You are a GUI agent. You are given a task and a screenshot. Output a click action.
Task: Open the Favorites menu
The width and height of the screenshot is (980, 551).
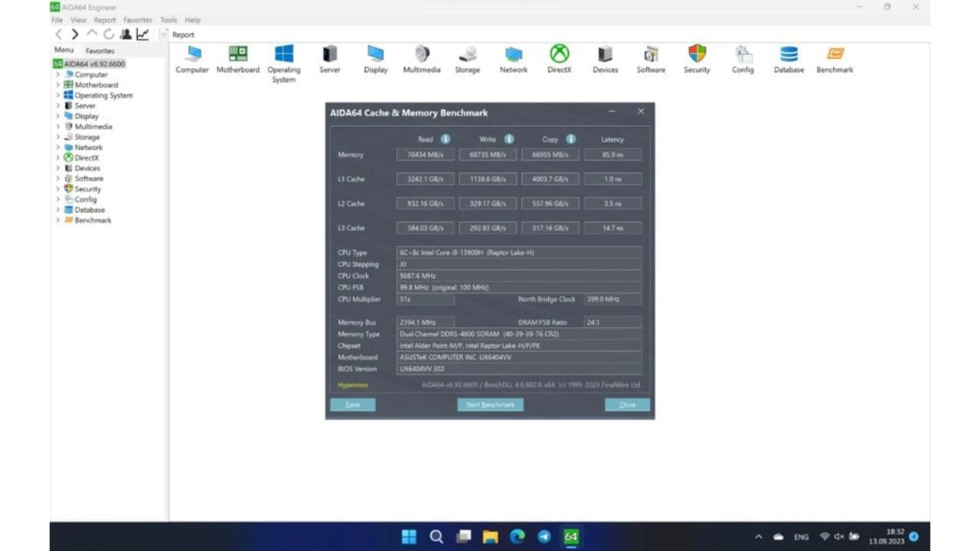pos(138,20)
